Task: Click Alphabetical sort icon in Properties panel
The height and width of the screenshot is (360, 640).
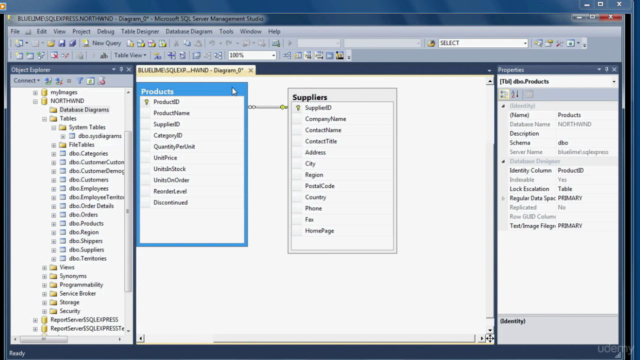Action: 515,94
